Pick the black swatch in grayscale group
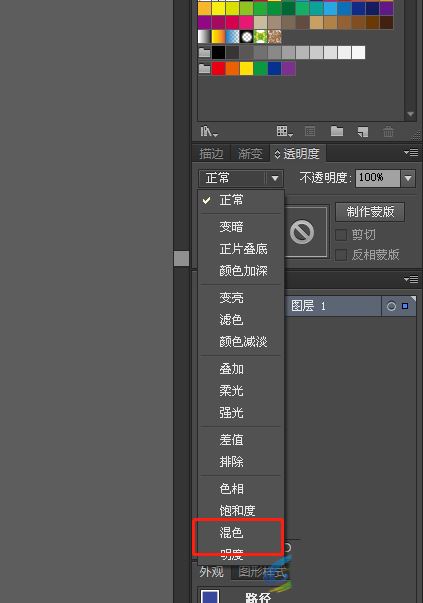This screenshot has width=423, height=603. tap(218, 52)
